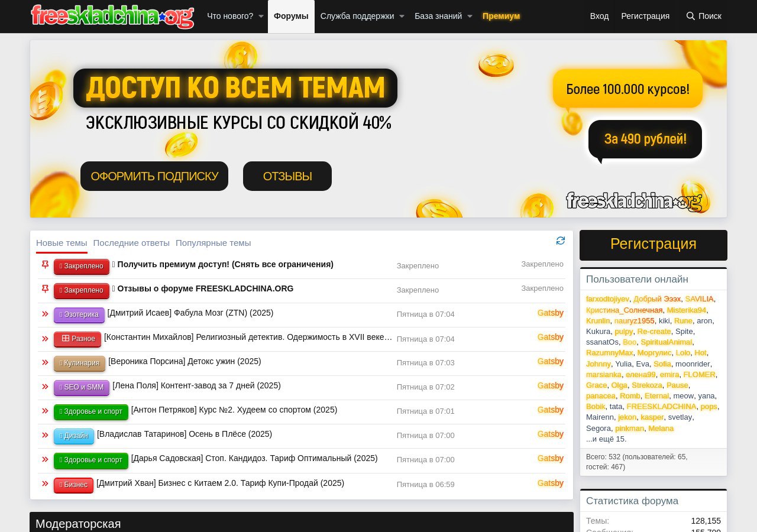The height and width of the screenshot is (532, 757).
Task: Expand the Служба поддержки dropdown arrow
Action: (x=402, y=17)
